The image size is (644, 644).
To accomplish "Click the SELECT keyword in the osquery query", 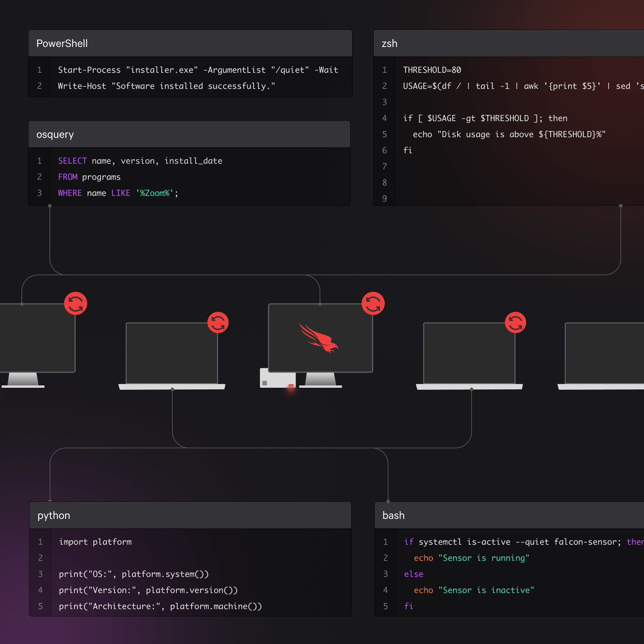I will 72,161.
